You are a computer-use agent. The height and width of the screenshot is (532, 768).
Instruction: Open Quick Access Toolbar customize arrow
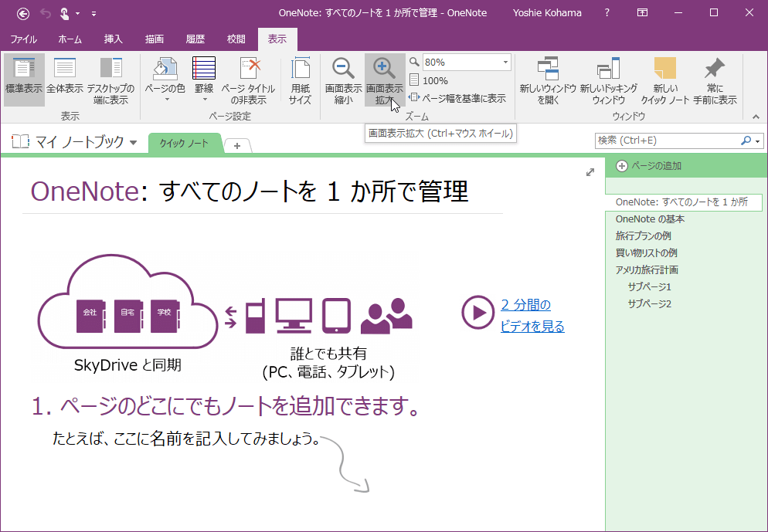point(93,14)
